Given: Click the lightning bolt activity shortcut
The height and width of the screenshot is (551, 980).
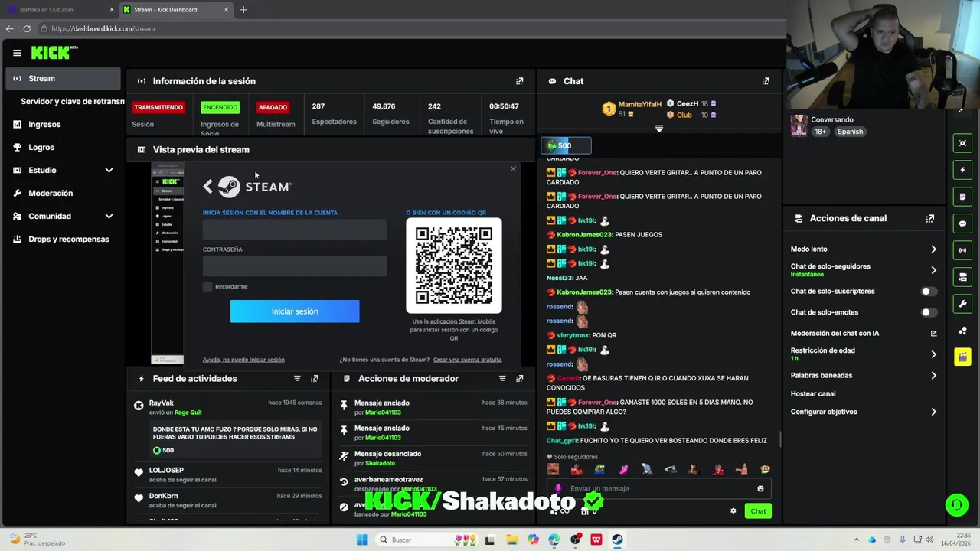Looking at the screenshot, I should click(962, 170).
